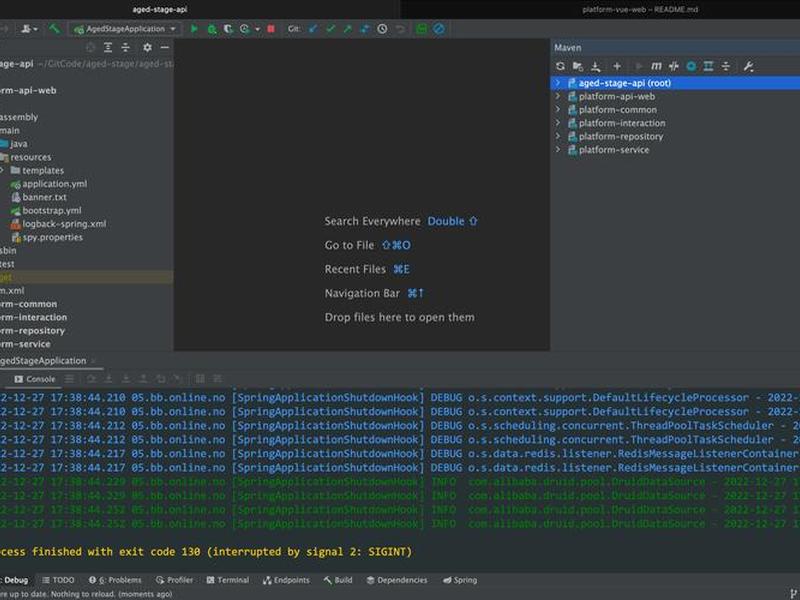Open Project panel options gear
The height and width of the screenshot is (600, 800).
[147, 47]
